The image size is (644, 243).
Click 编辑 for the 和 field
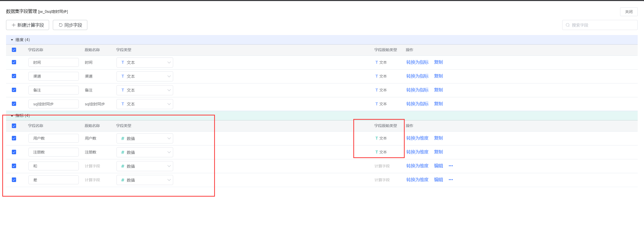[x=438, y=166]
